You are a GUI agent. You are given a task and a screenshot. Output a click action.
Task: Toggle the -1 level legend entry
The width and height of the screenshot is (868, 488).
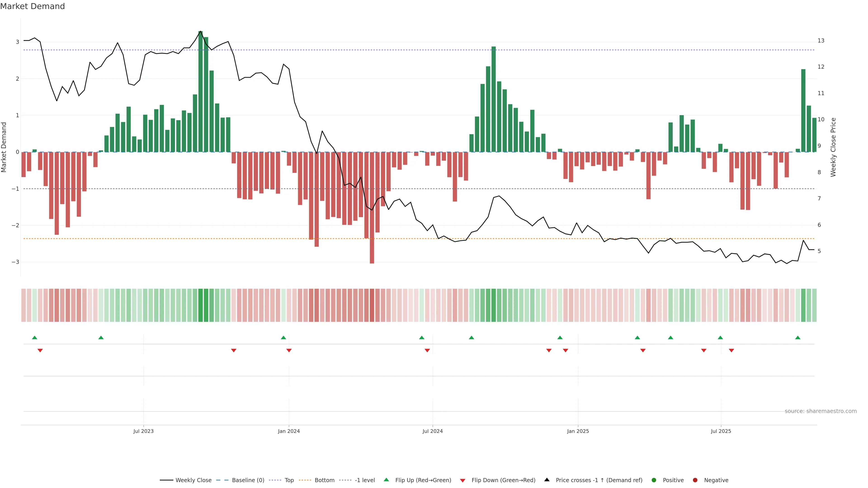pos(365,480)
